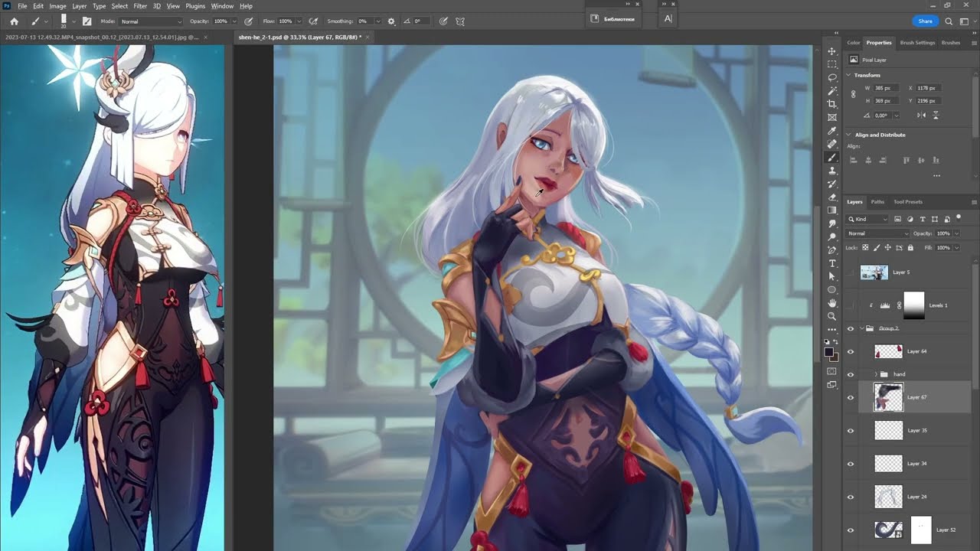Select the Frame tool

[832, 118]
